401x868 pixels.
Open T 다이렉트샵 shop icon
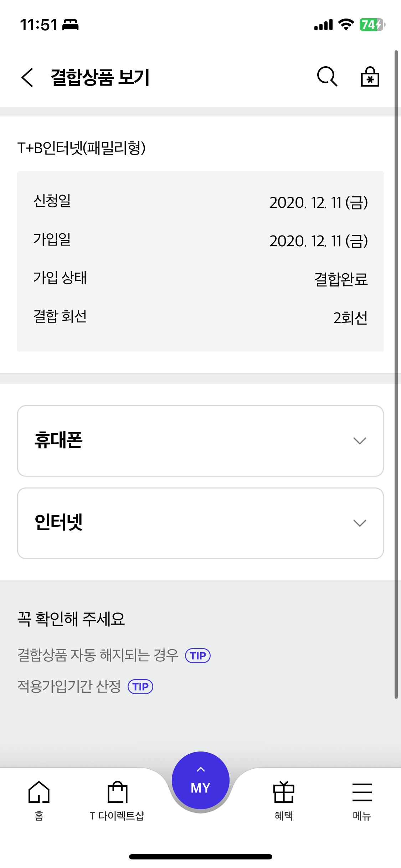pyautogui.click(x=117, y=793)
